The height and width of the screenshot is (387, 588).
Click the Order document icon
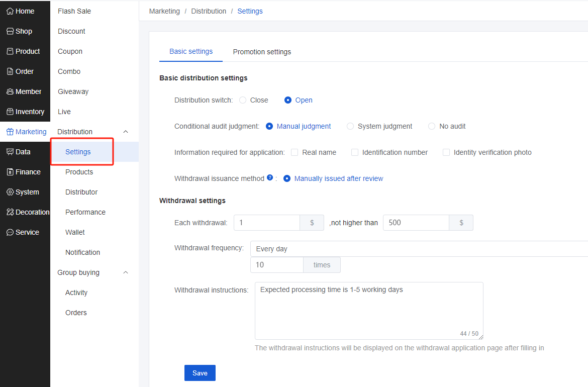10,72
